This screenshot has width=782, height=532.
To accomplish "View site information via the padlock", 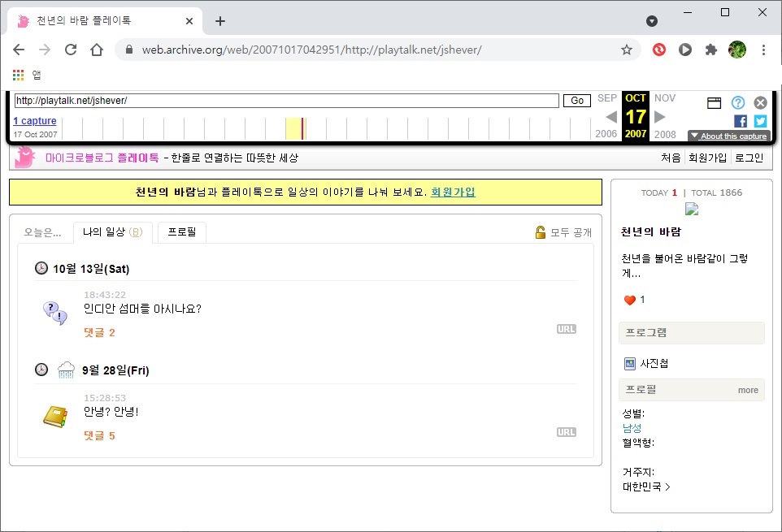I will pyautogui.click(x=129, y=50).
